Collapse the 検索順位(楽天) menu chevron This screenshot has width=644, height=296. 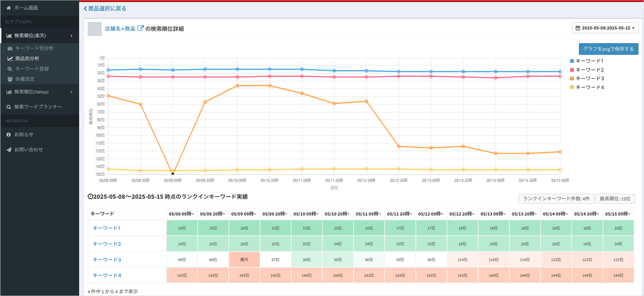click(x=72, y=36)
